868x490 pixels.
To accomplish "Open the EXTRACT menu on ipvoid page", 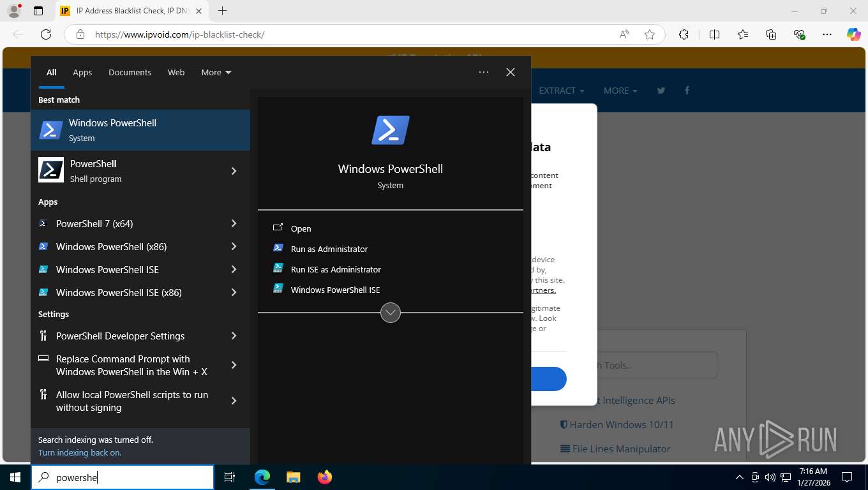I will tap(562, 91).
